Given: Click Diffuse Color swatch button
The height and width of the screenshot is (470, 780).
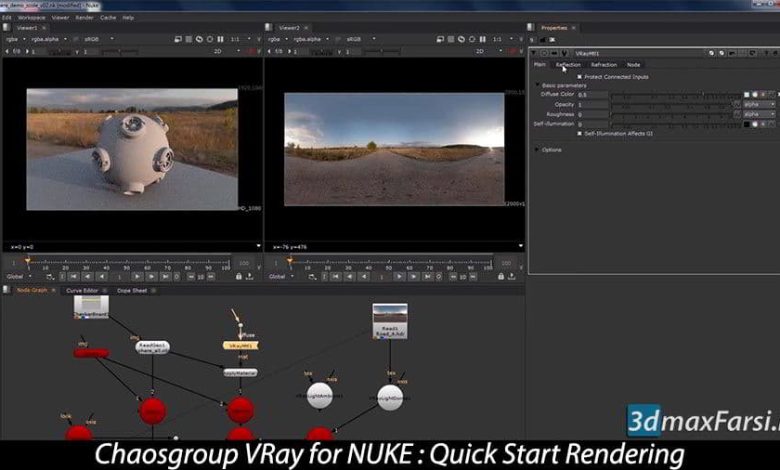Looking at the screenshot, I should (746, 94).
